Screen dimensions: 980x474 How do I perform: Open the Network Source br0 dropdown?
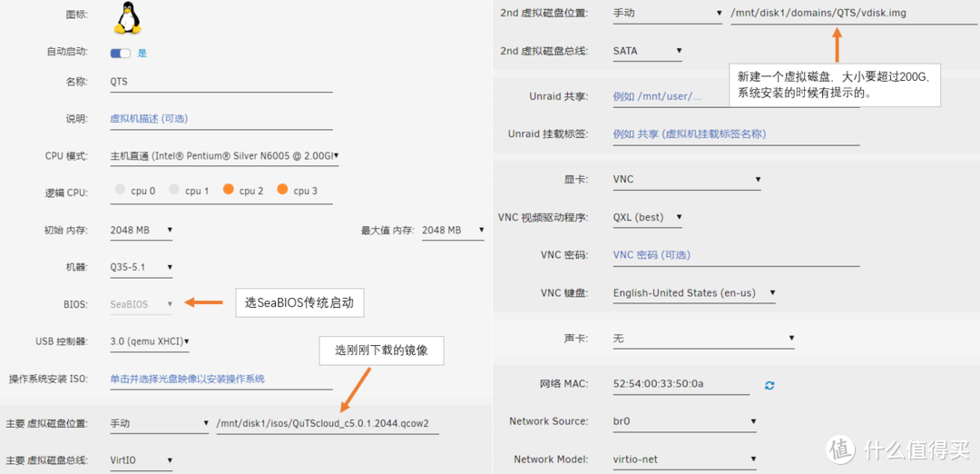[x=684, y=421]
